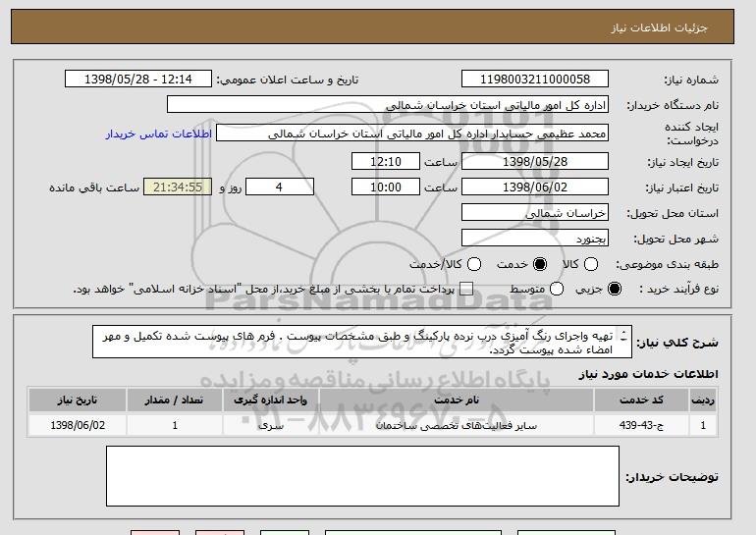Select the کالا radio button
This screenshot has height=535, width=756.
click(591, 264)
